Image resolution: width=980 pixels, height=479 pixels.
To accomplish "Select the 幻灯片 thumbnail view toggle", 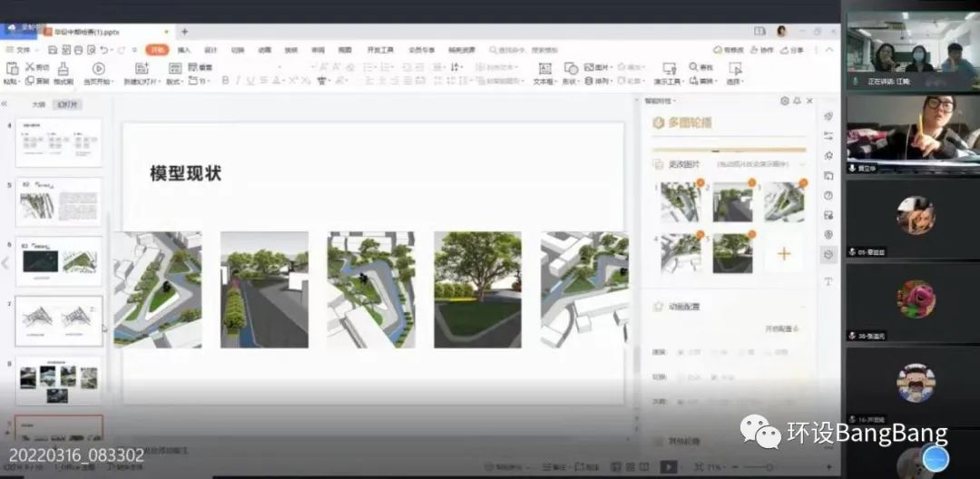I will click(68, 104).
